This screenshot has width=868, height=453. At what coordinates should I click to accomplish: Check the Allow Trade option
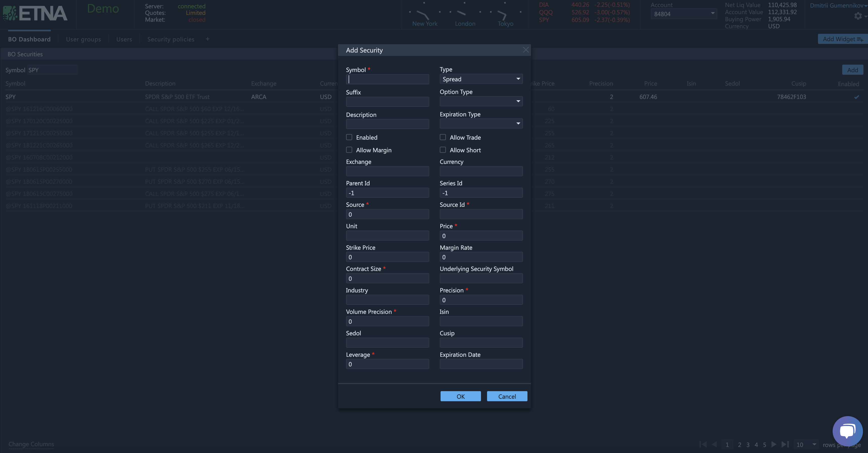[442, 137]
